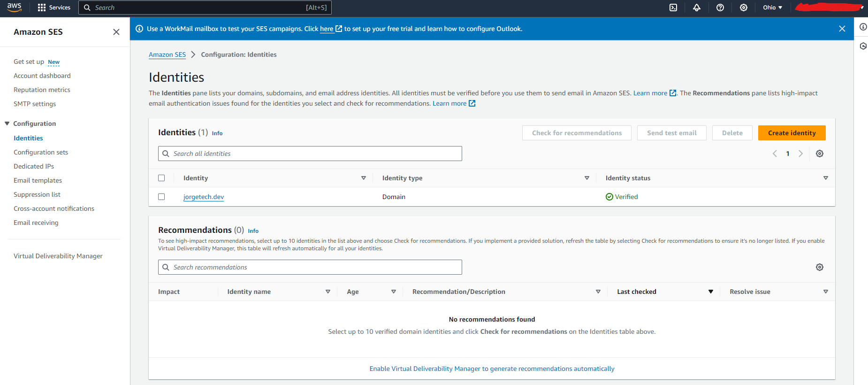Image resolution: width=868 pixels, height=385 pixels.
Task: Click Amazon SES breadcrumb link
Action: click(x=167, y=54)
